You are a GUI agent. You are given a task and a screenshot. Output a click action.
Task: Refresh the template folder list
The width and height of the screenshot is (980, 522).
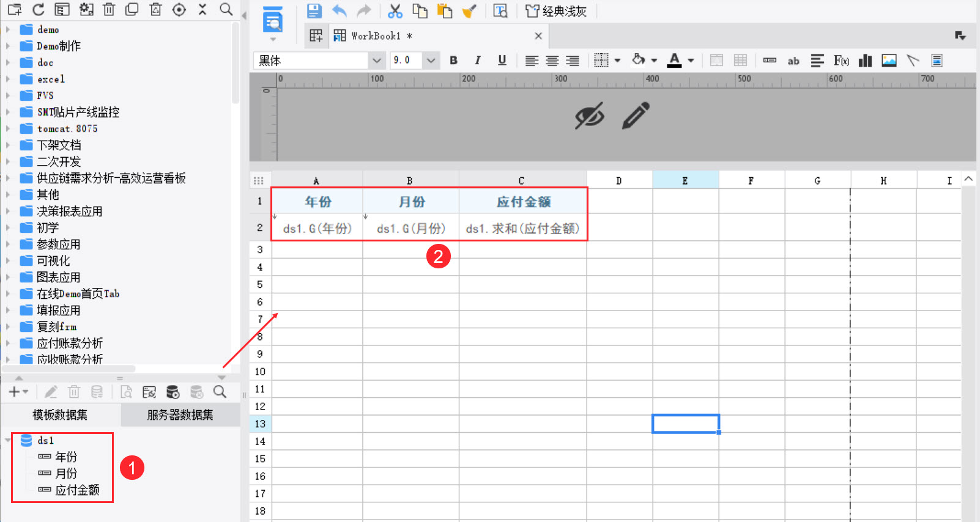tap(38, 9)
